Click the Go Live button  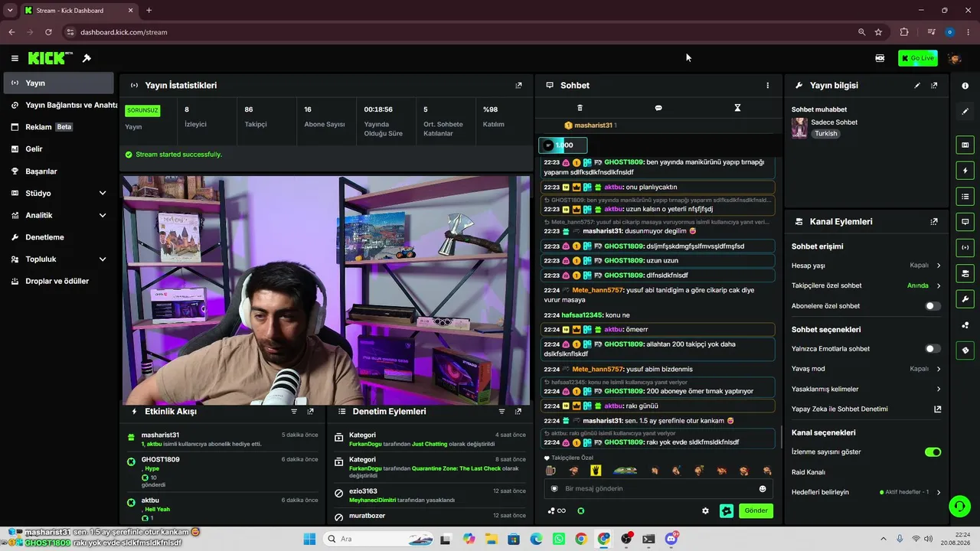click(917, 58)
